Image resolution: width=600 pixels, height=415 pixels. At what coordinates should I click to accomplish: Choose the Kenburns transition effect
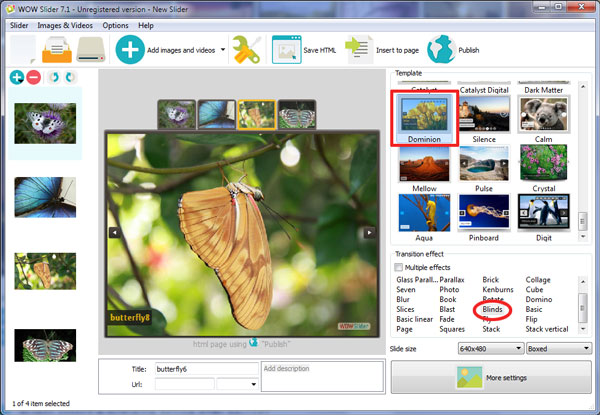[498, 290]
